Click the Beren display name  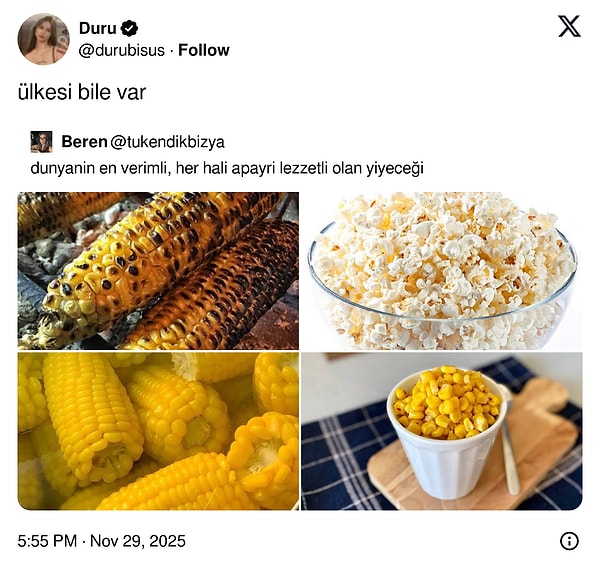(x=84, y=142)
